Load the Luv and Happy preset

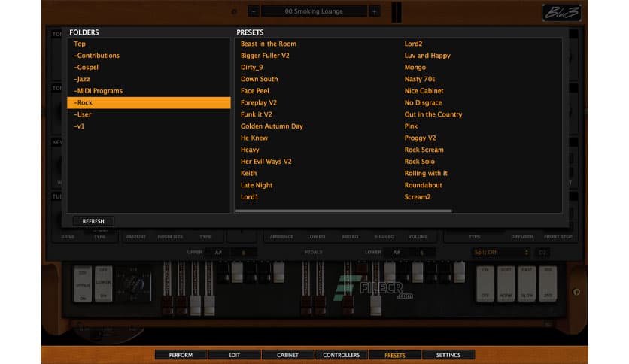pos(427,56)
